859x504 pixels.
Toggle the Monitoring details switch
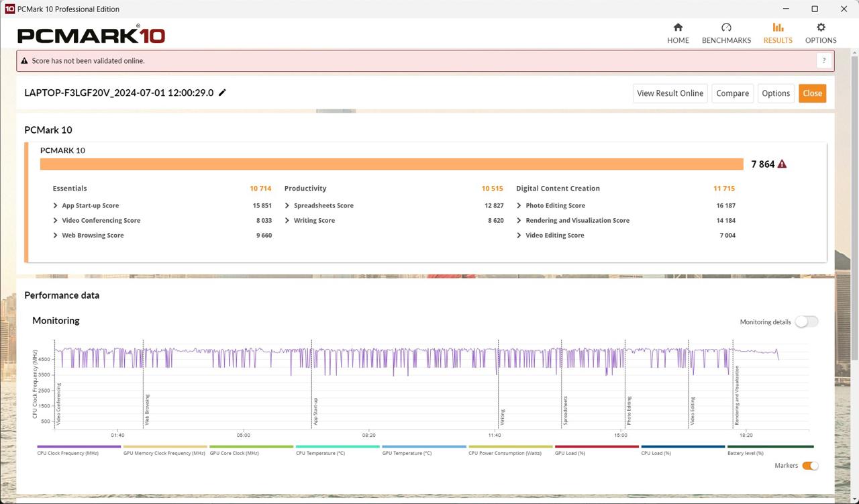pyautogui.click(x=807, y=321)
